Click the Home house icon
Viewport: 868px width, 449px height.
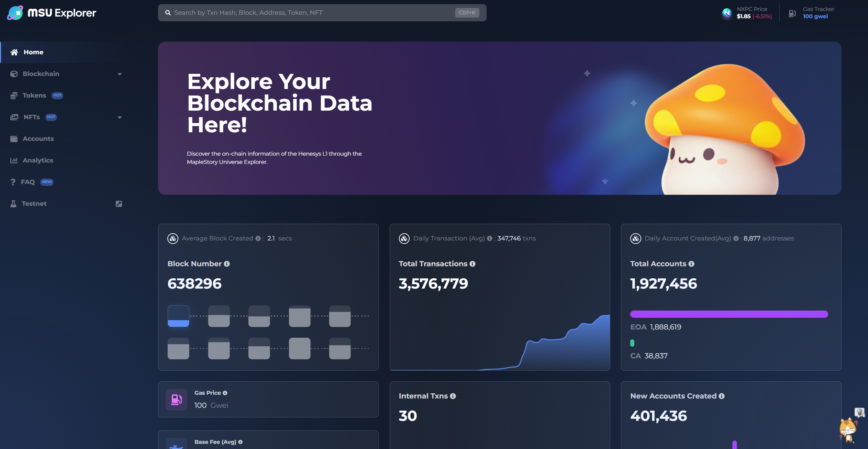14,52
